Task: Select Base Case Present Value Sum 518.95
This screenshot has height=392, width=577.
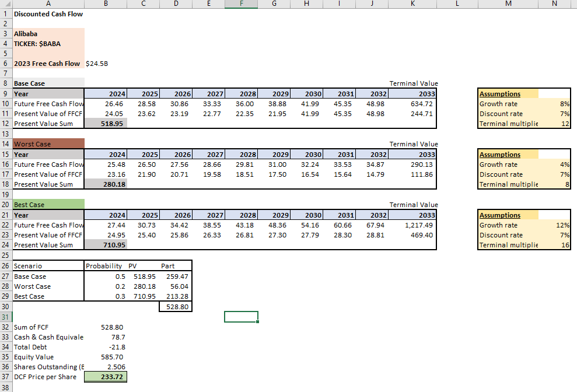Action: (x=106, y=124)
